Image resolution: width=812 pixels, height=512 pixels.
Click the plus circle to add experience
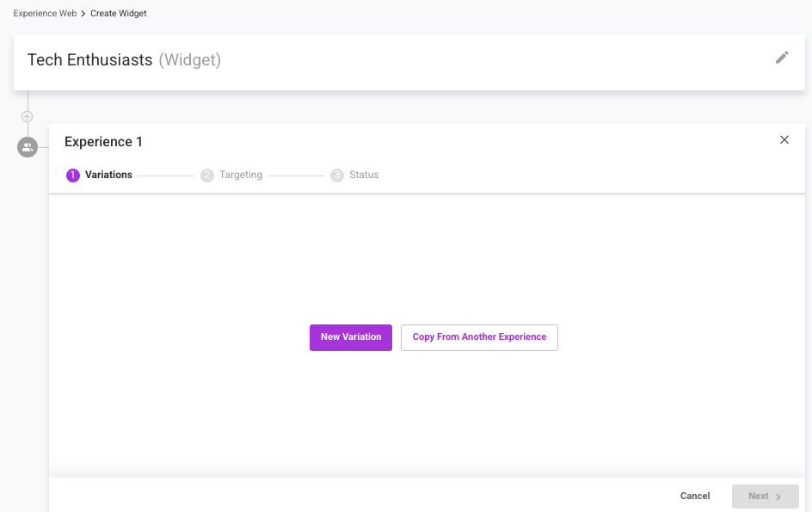(x=27, y=117)
